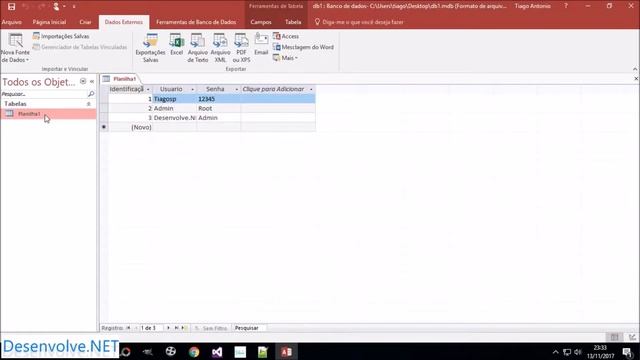The width and height of the screenshot is (640, 360).
Task: Start Mesclagem do Word
Action: 303,47
